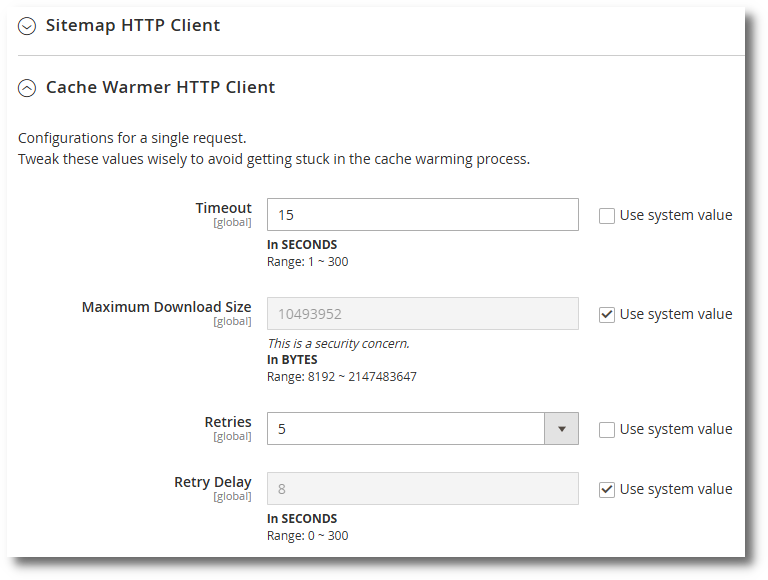Screen dimensions: 768x580
Task: Click the Sitemap HTTP Client heading
Action: (133, 25)
